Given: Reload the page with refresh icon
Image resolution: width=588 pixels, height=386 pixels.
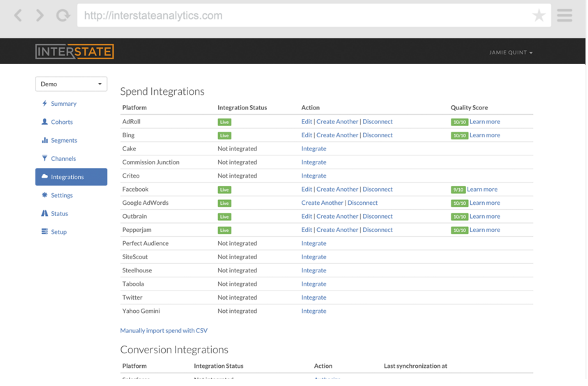Looking at the screenshot, I should (x=63, y=15).
